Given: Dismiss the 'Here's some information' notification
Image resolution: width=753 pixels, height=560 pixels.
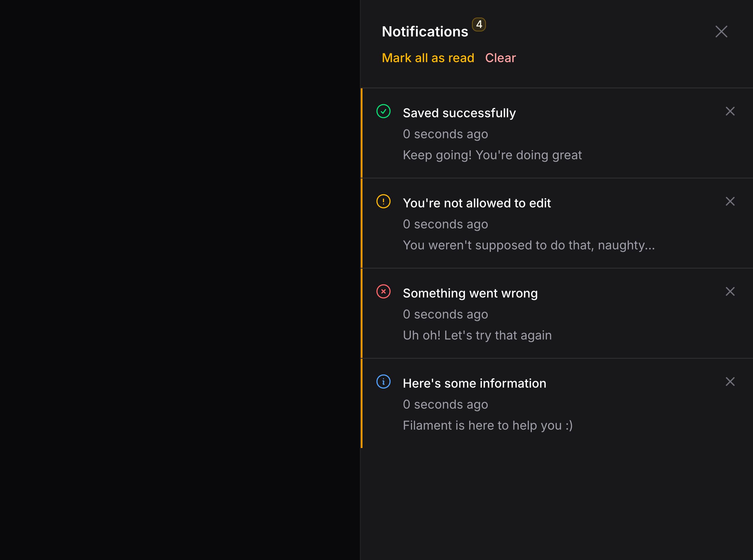Looking at the screenshot, I should point(730,381).
